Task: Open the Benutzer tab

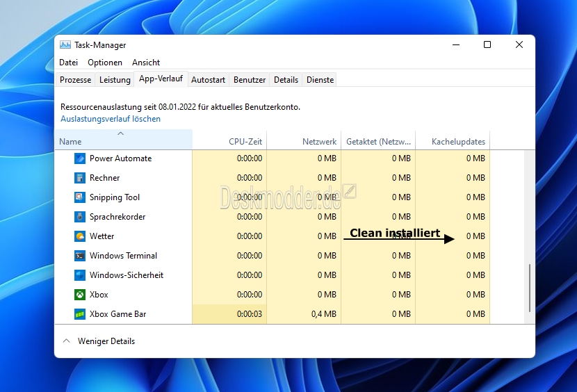Action: [x=250, y=79]
